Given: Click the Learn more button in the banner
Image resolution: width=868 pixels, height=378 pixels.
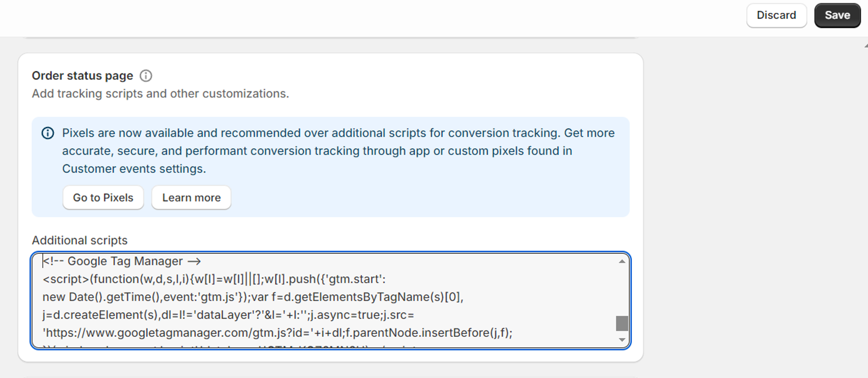Looking at the screenshot, I should click(191, 197).
